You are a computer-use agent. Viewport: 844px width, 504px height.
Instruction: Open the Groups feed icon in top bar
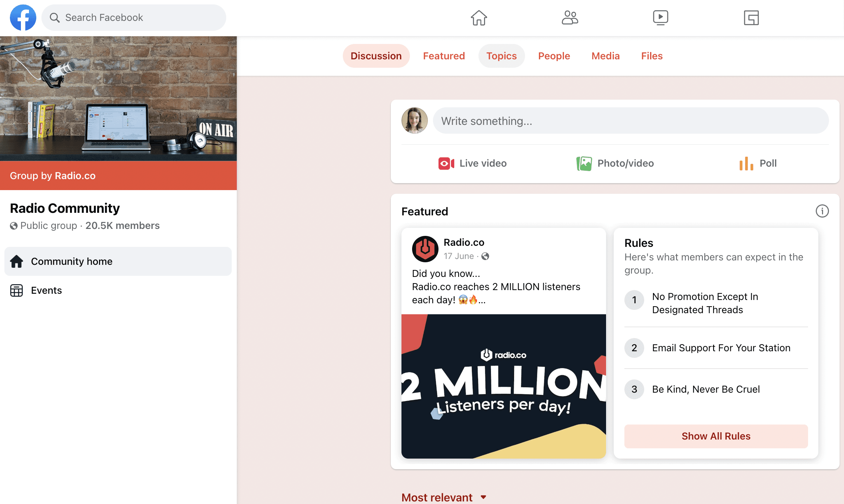[x=751, y=18]
